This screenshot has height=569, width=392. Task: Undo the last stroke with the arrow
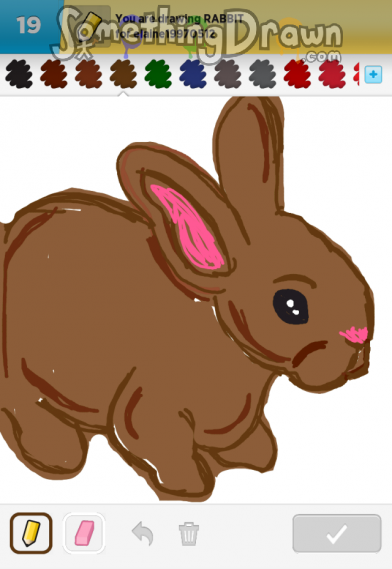143,533
